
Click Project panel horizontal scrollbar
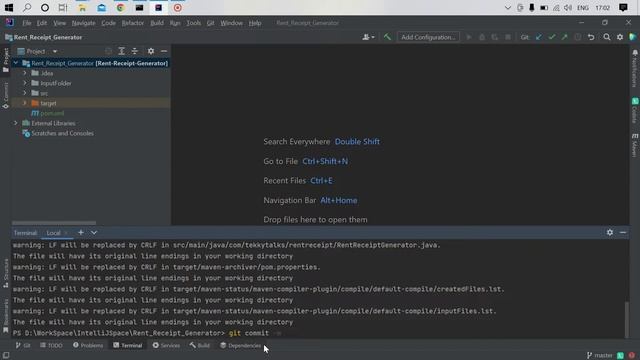54,223
